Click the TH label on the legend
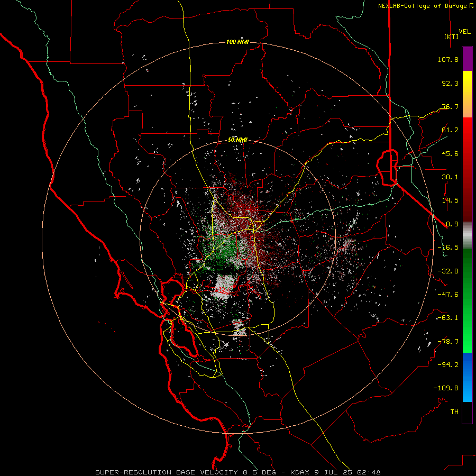Screen dimensions: 476x476 point(454,412)
